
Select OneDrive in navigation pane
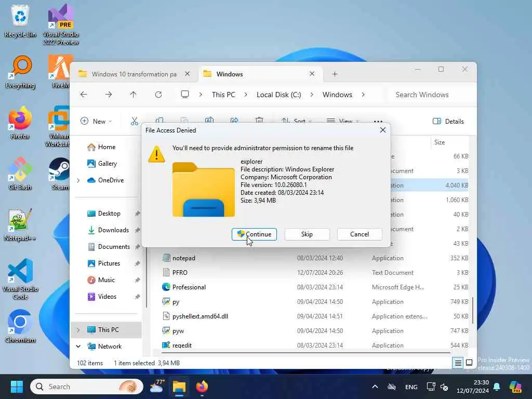click(x=111, y=180)
